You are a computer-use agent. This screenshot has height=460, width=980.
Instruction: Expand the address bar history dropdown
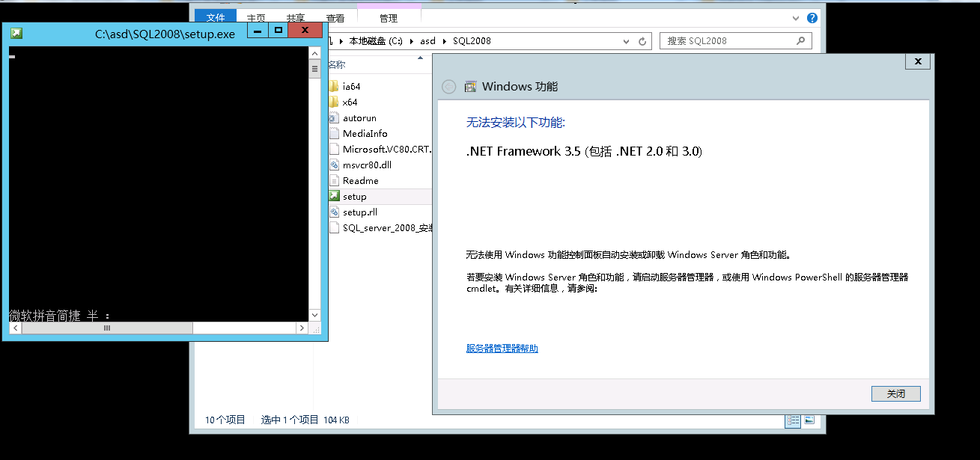click(627, 41)
